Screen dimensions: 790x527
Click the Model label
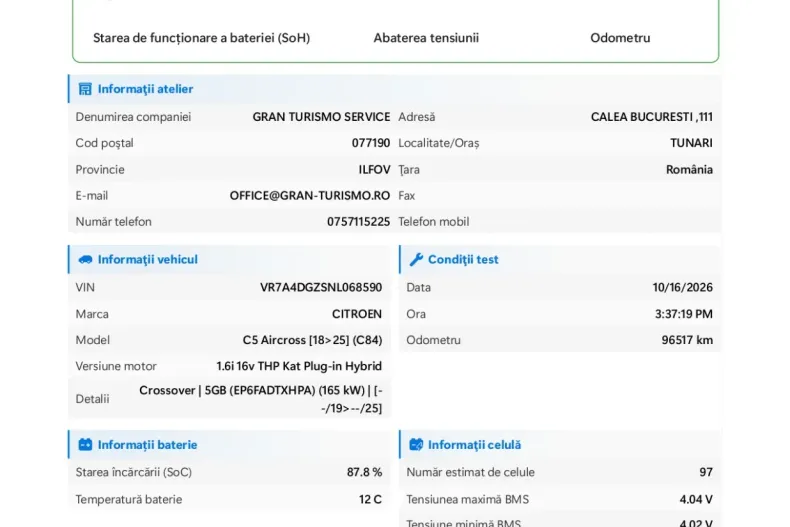[93, 340]
